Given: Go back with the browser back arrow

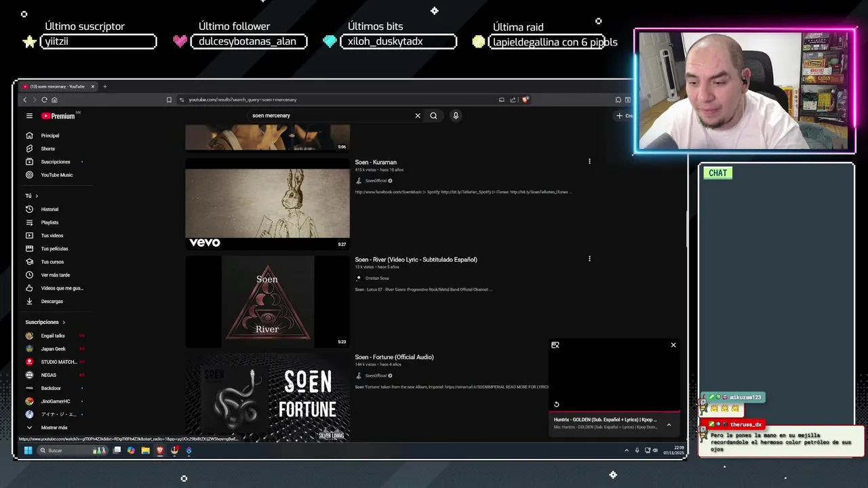Looking at the screenshot, I should coord(25,100).
